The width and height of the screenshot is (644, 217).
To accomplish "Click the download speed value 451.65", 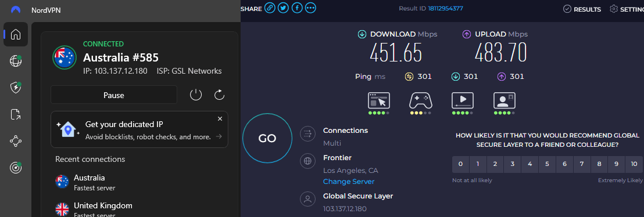I will pyautogui.click(x=396, y=52).
